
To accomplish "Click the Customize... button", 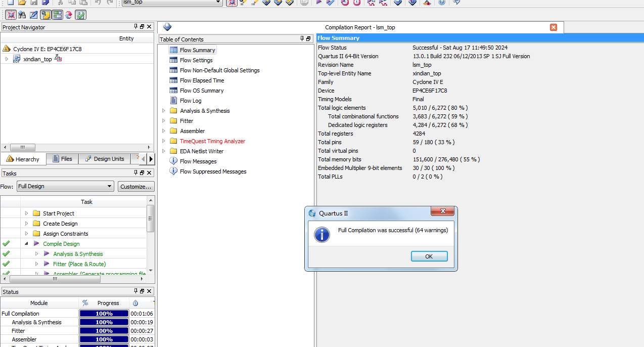I will coord(136,187).
